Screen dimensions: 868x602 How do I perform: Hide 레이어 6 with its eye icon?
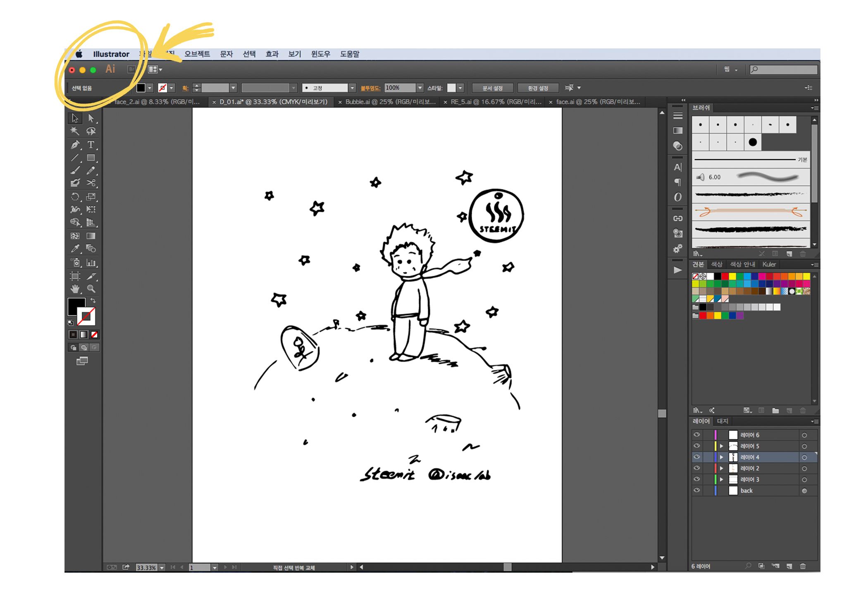pos(697,435)
